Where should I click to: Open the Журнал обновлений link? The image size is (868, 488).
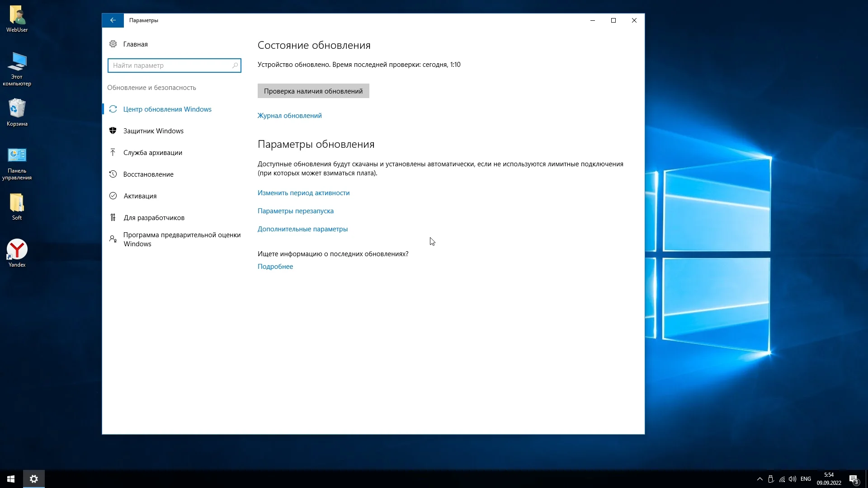tap(289, 116)
